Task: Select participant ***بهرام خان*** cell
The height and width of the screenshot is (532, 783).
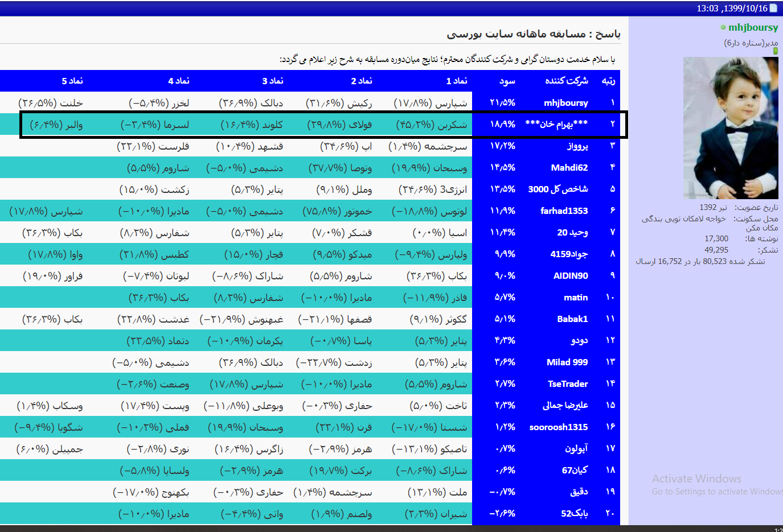Action: (x=556, y=124)
